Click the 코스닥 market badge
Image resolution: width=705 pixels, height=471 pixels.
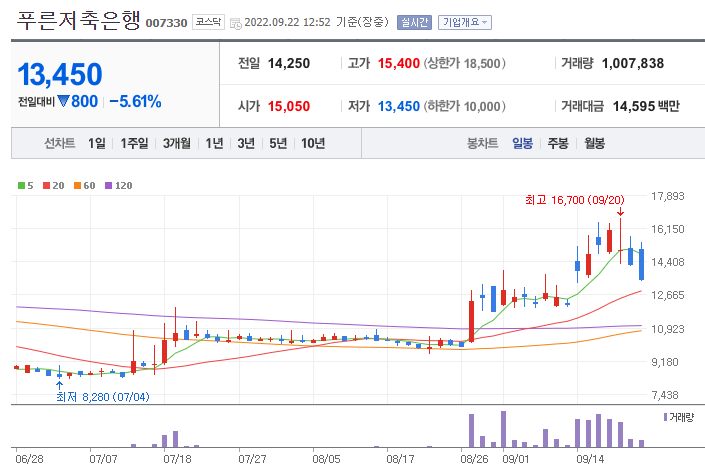208,22
